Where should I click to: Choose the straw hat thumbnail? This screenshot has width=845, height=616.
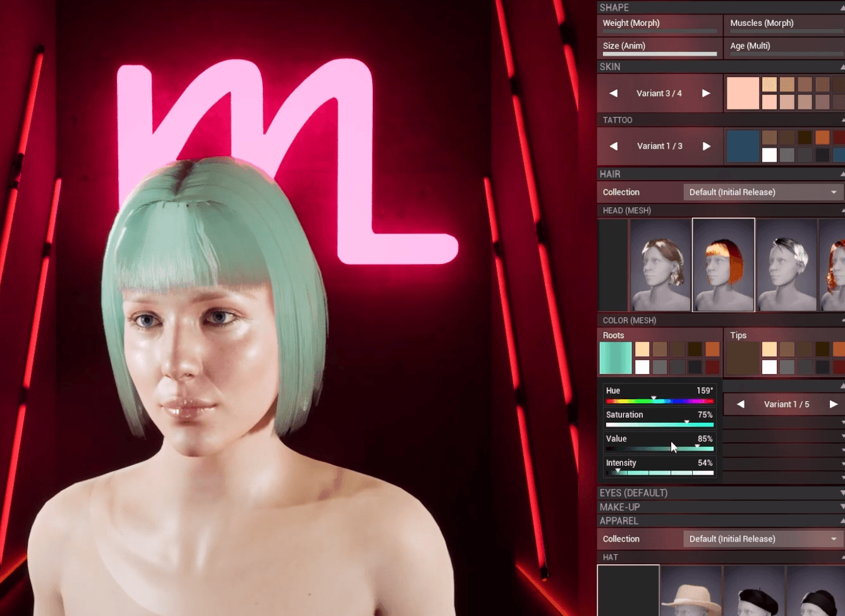(x=691, y=591)
